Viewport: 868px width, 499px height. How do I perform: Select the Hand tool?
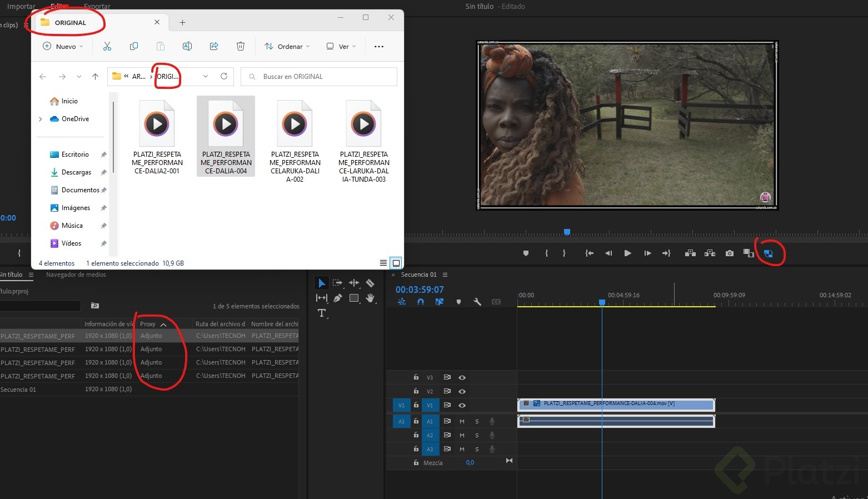(370, 298)
